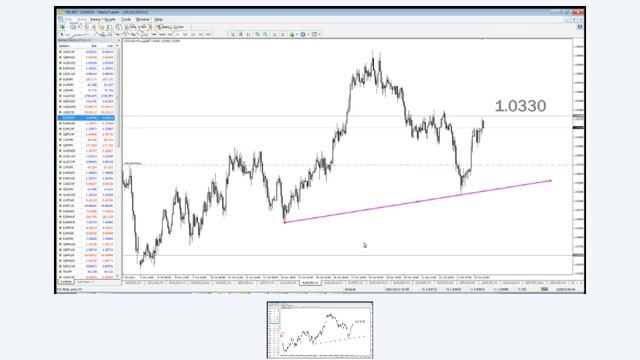Select AUDNZD row in Market Watch
640x360 pixels.
click(x=87, y=151)
